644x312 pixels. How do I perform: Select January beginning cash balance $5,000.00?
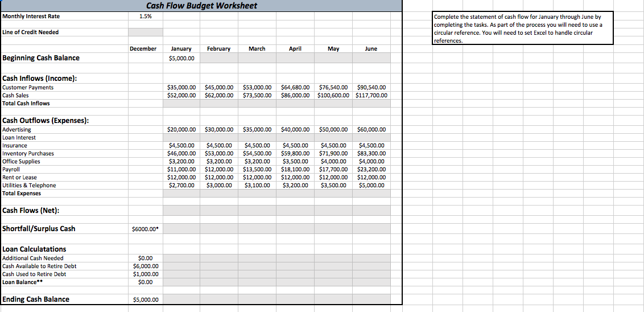click(x=181, y=59)
